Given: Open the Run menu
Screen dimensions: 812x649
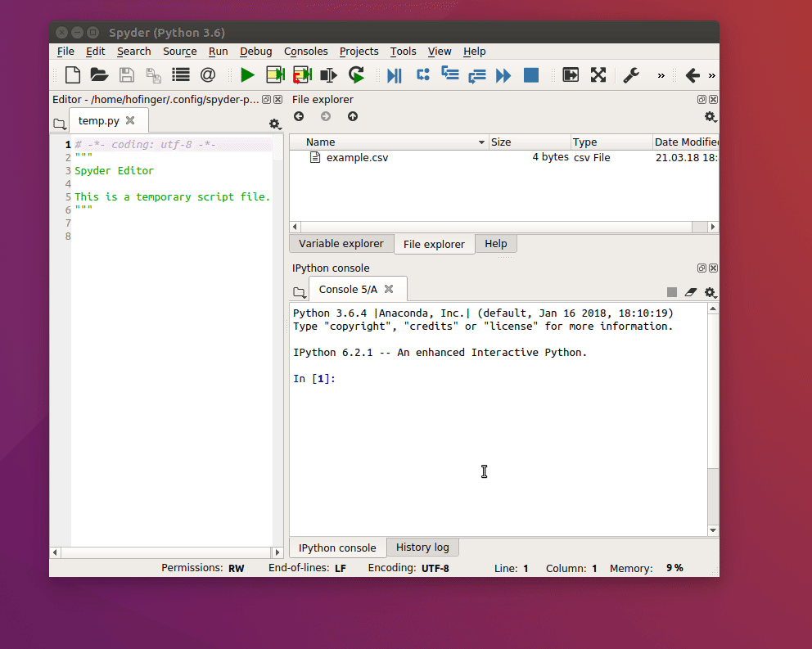Looking at the screenshot, I should pos(218,52).
